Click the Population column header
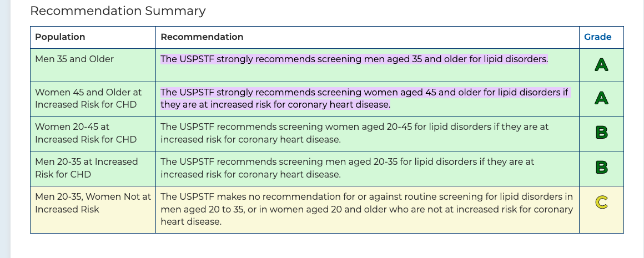The width and height of the screenshot is (644, 258). pyautogui.click(x=60, y=37)
